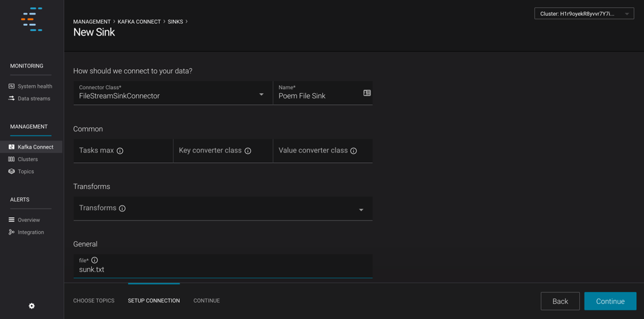This screenshot has height=319, width=644.
Task: Click the Confluent logo icon
Action: click(x=31, y=20)
